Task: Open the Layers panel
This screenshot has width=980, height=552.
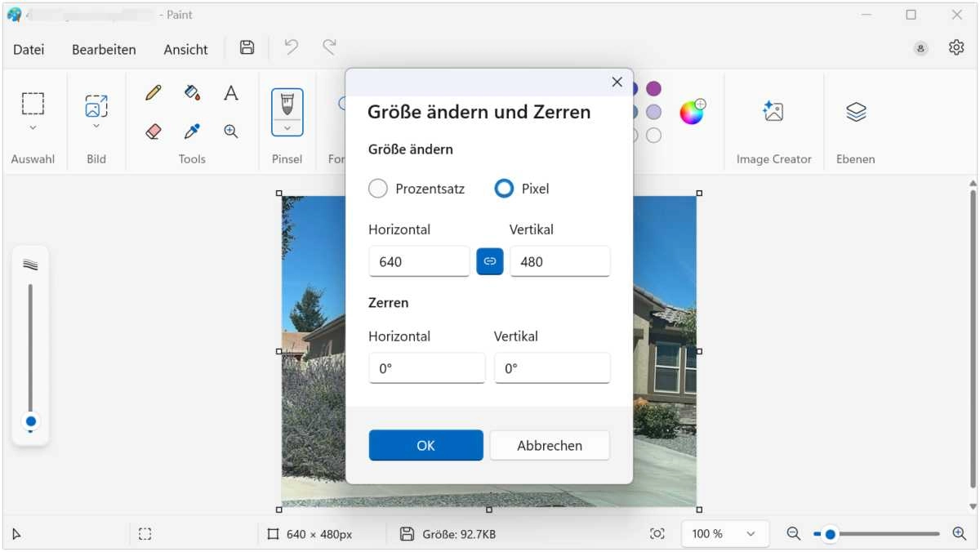Action: click(856, 111)
